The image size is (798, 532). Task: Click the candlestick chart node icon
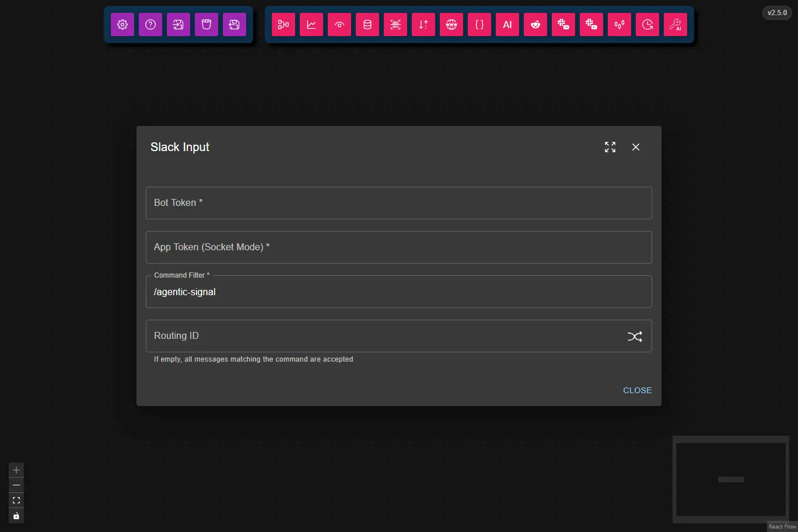(619, 24)
